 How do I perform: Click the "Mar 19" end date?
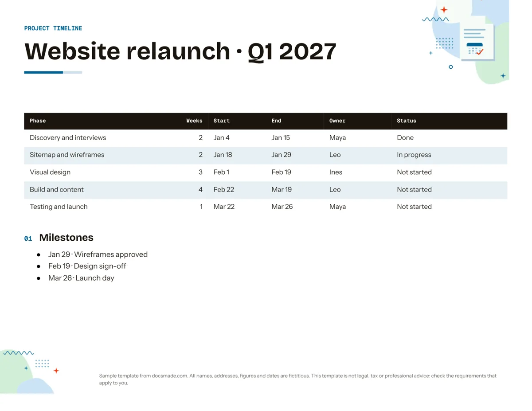point(282,190)
